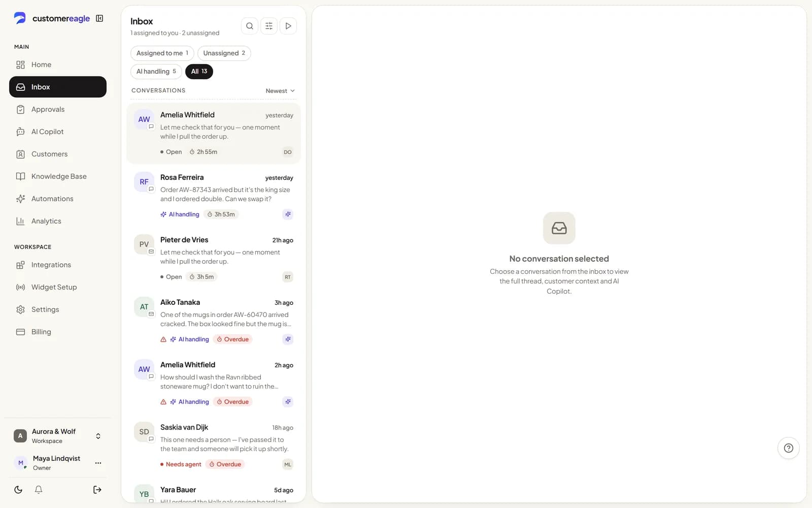
Task: Open Saskia van Dijk conversation
Action: click(214, 446)
